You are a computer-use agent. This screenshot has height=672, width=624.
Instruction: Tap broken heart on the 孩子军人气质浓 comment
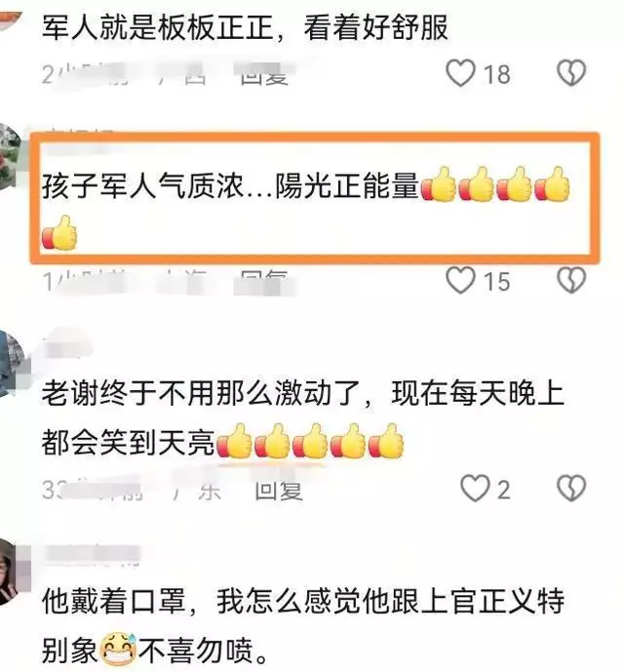coord(571,280)
